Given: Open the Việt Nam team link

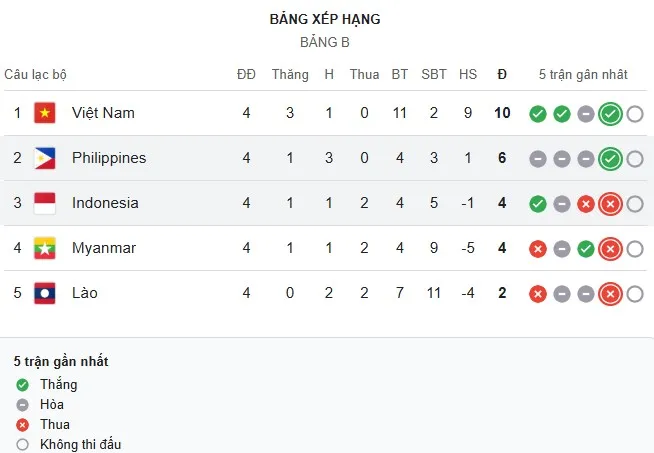Looking at the screenshot, I should pyautogui.click(x=103, y=113).
